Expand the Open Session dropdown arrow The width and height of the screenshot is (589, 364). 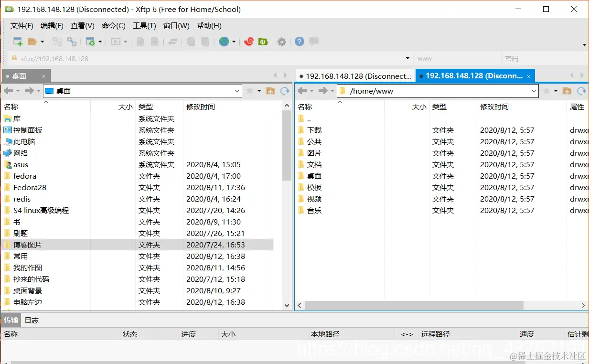[42, 42]
